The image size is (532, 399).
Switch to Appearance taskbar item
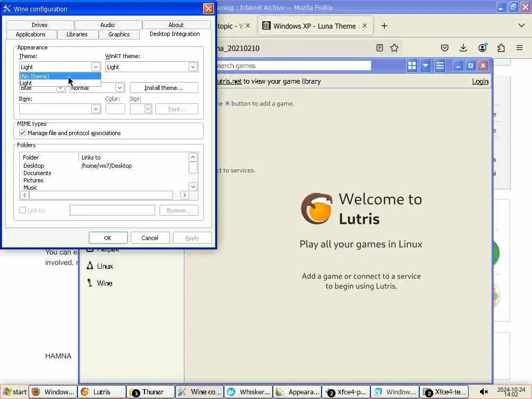pyautogui.click(x=297, y=392)
